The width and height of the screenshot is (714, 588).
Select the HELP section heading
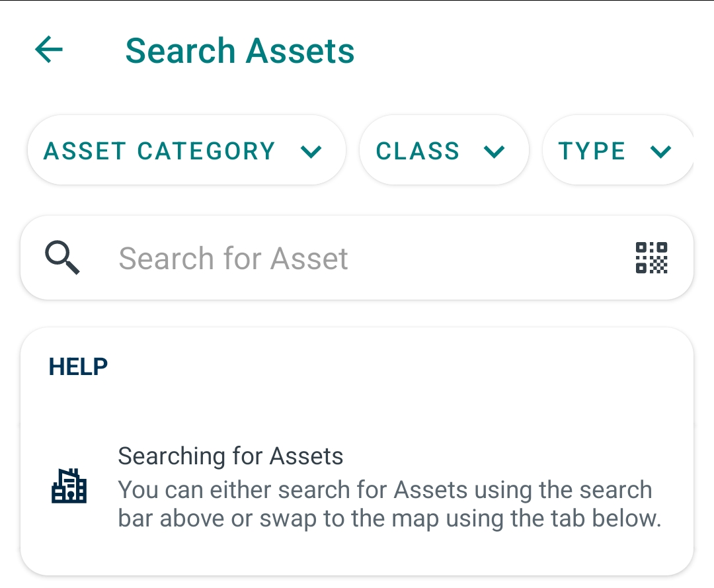pyautogui.click(x=78, y=366)
